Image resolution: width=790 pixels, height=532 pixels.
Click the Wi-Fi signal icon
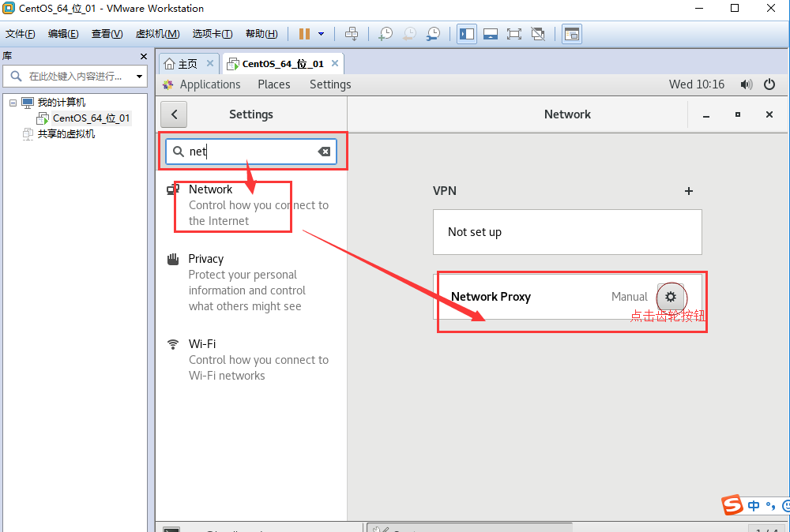click(173, 344)
